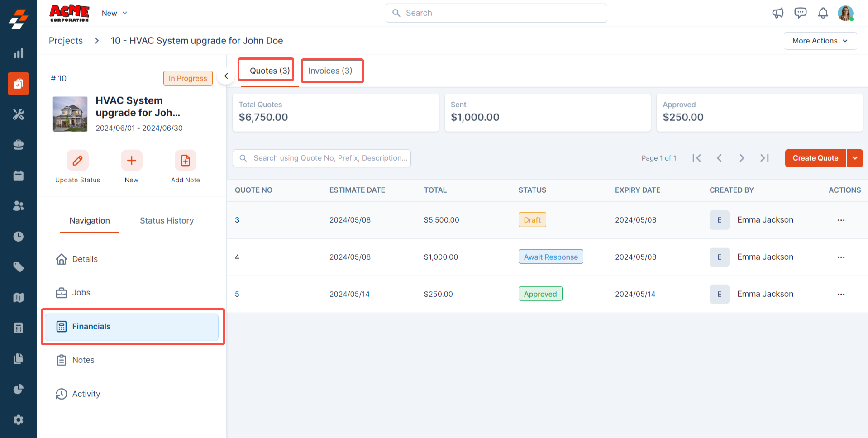Click the Update Status pencil icon
Image resolution: width=868 pixels, height=438 pixels.
[77, 161]
